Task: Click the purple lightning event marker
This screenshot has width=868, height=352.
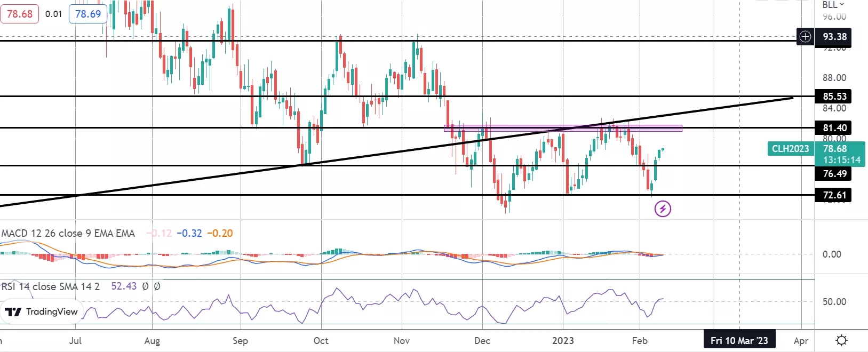Action: 663,209
